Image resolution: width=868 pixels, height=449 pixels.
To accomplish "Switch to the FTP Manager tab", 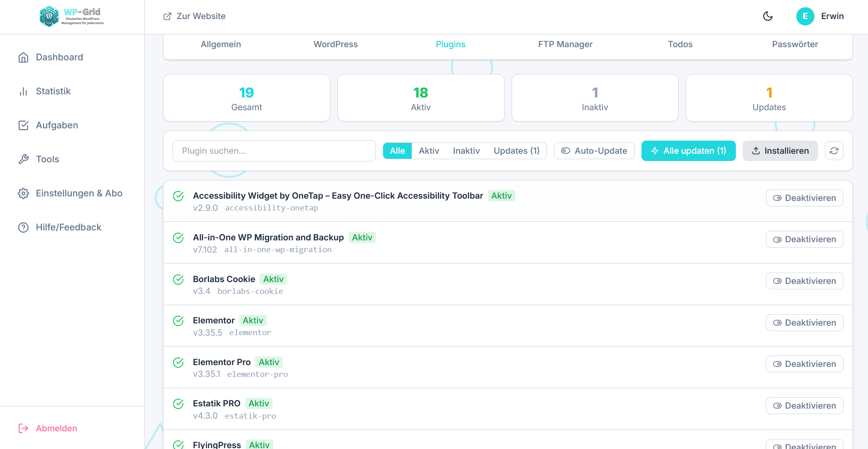I will point(565,44).
